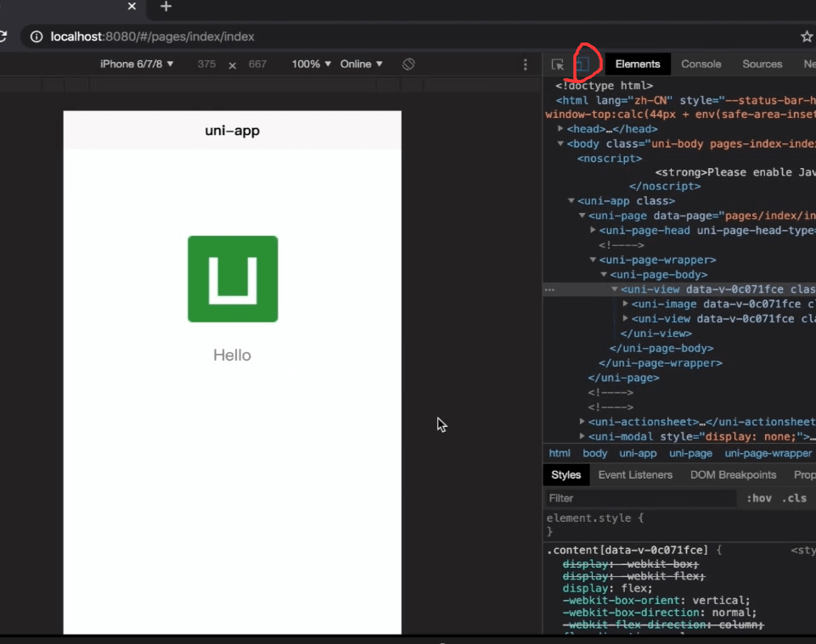Viewport: 816px width, 644px height.
Task: Open the Styles sub-tab
Action: 566,475
